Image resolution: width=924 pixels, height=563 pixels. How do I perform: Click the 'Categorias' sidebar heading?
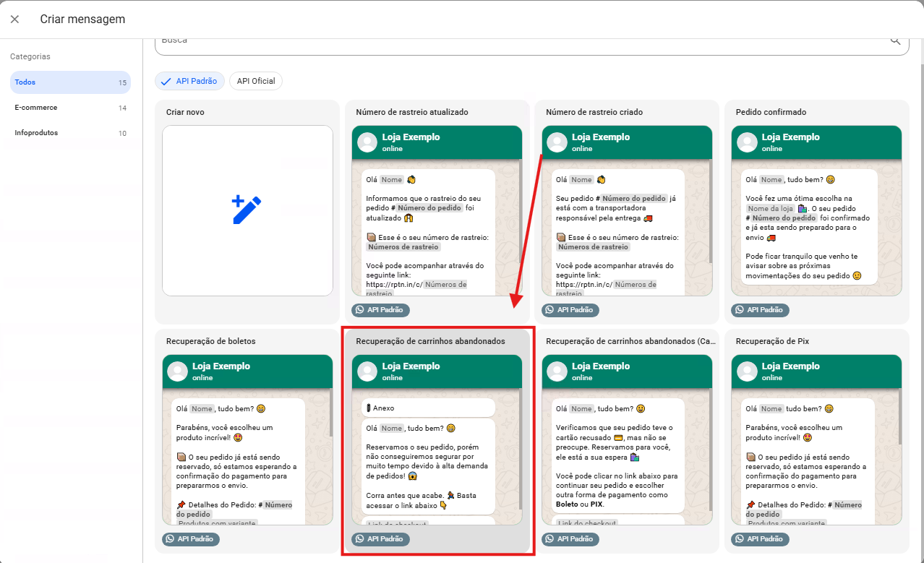point(30,56)
